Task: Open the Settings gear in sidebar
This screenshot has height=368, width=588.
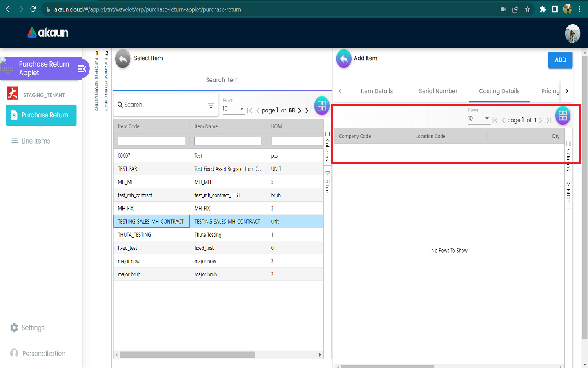Action: (14, 328)
